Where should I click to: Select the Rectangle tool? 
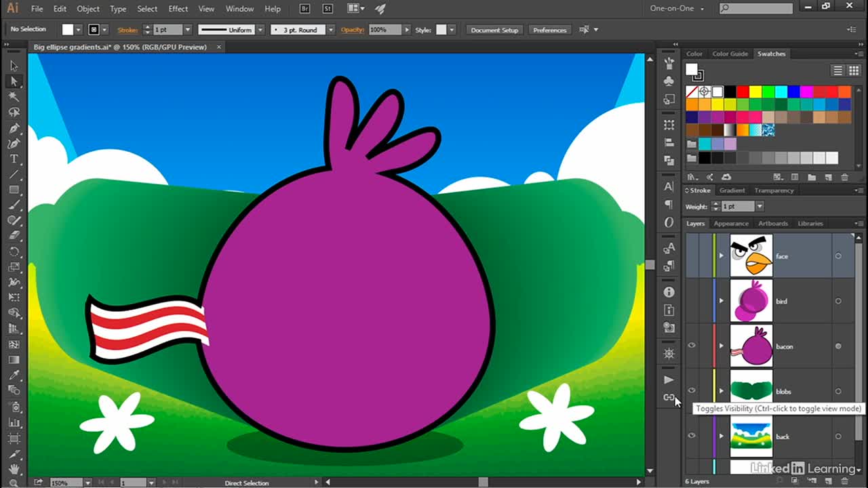coord(14,190)
